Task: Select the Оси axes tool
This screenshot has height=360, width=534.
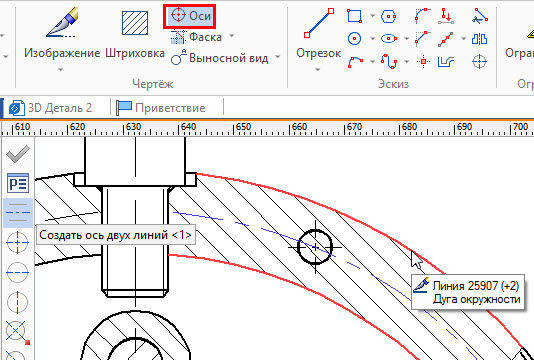Action: [x=189, y=16]
